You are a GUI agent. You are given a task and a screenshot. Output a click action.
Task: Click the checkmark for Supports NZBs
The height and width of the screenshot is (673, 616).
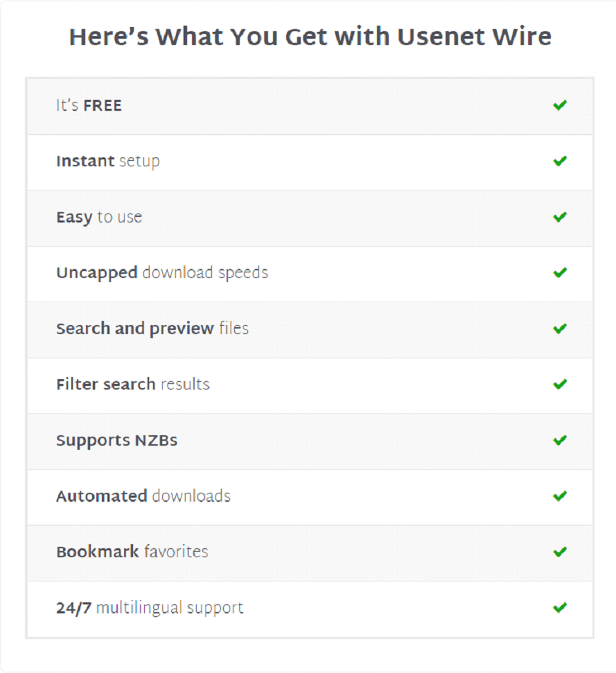point(560,440)
